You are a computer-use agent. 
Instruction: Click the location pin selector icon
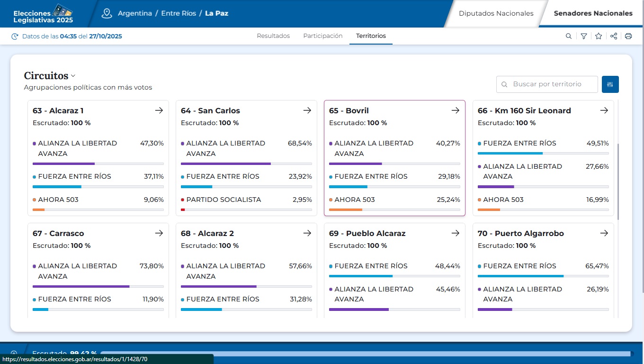(x=107, y=13)
